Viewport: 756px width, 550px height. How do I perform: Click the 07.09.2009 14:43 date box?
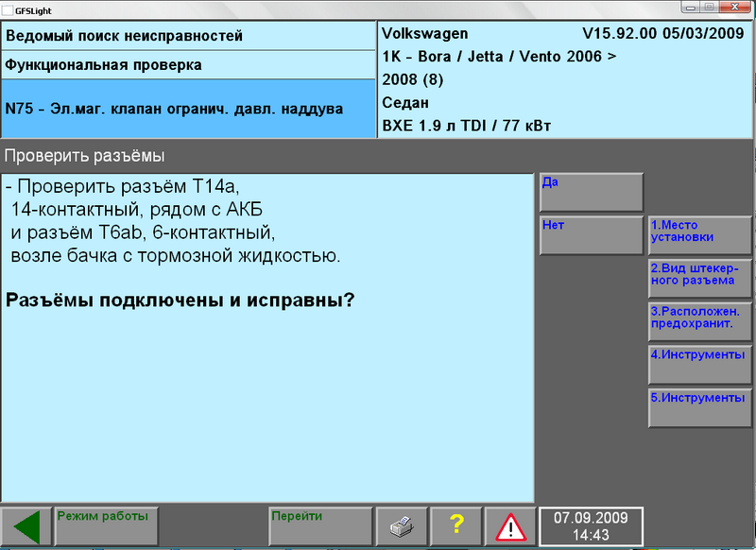(591, 526)
